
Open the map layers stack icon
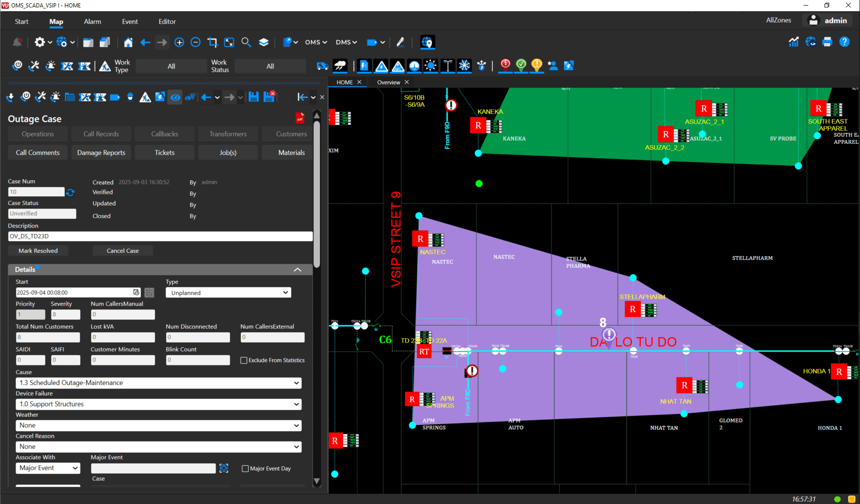264,42
